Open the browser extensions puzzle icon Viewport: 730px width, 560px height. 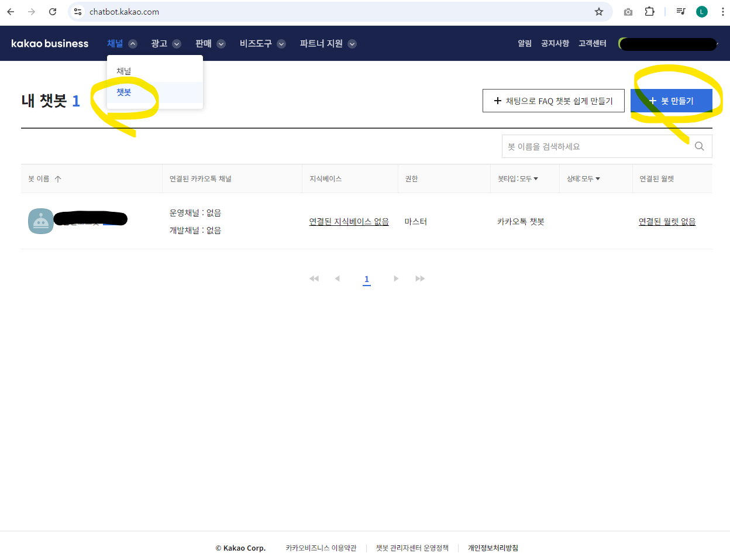(x=649, y=12)
